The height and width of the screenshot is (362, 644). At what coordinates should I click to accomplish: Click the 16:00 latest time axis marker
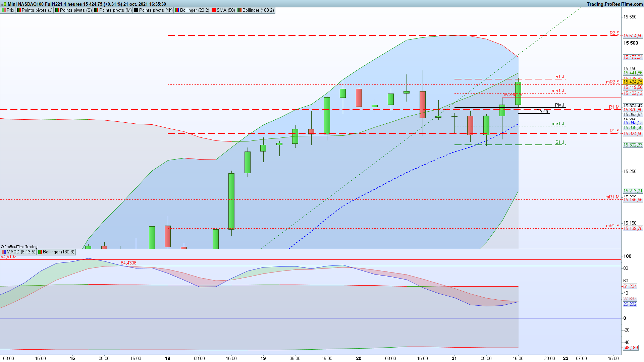pos(518,358)
